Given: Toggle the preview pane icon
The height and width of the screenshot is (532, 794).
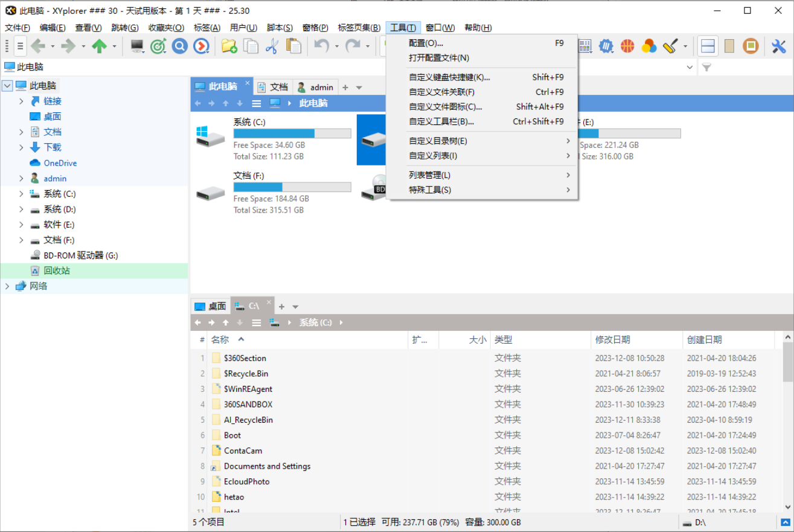Looking at the screenshot, I should pos(729,46).
